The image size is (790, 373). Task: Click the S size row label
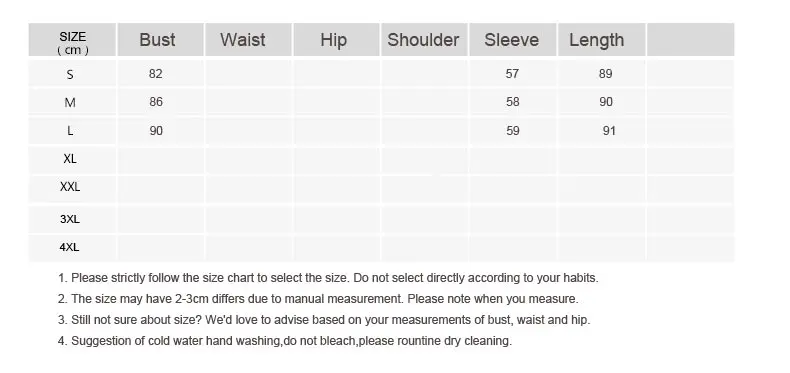70,75
